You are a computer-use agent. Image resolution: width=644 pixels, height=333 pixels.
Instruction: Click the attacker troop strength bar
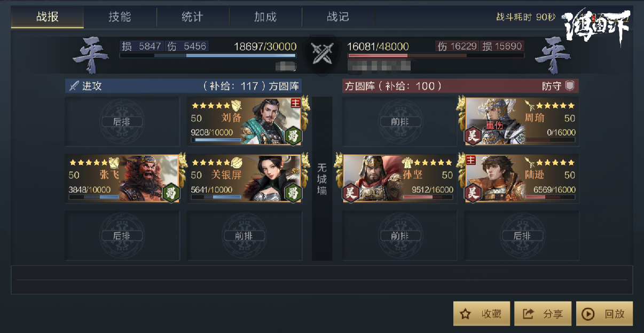tap(208, 55)
